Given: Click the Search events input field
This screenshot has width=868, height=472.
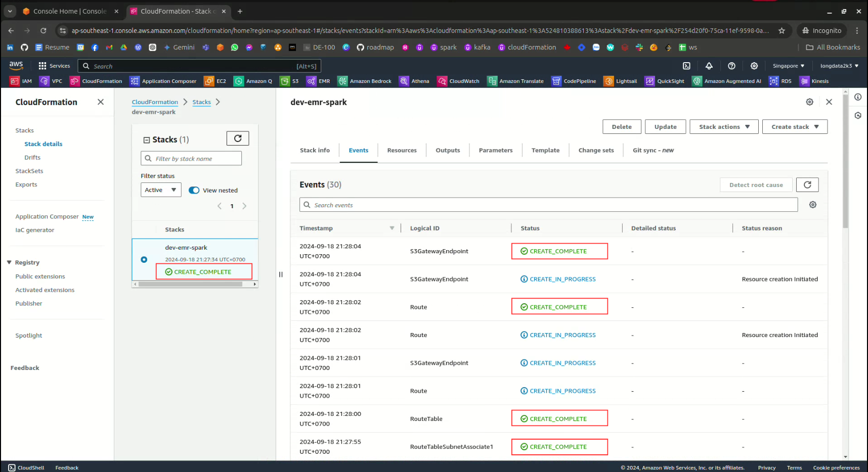Looking at the screenshot, I should (549, 205).
